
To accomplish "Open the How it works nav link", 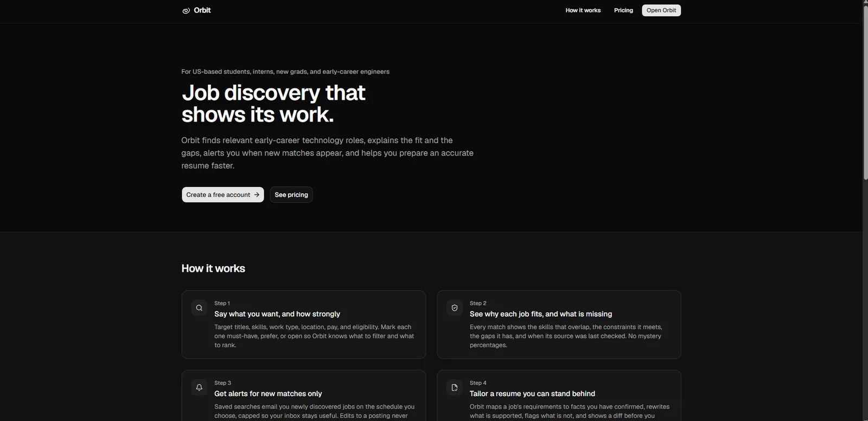I will (583, 10).
